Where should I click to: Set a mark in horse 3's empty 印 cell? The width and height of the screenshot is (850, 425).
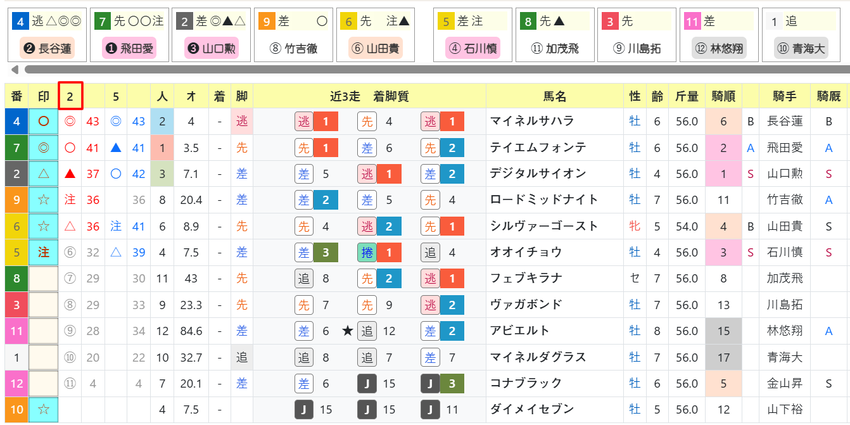coord(44,304)
